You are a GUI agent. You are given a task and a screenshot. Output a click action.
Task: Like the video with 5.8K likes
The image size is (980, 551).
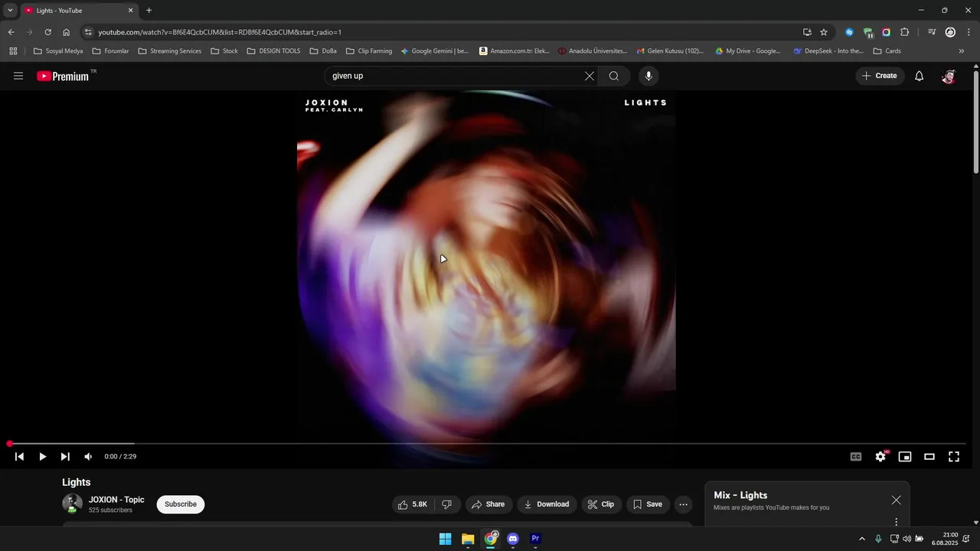coord(412,504)
